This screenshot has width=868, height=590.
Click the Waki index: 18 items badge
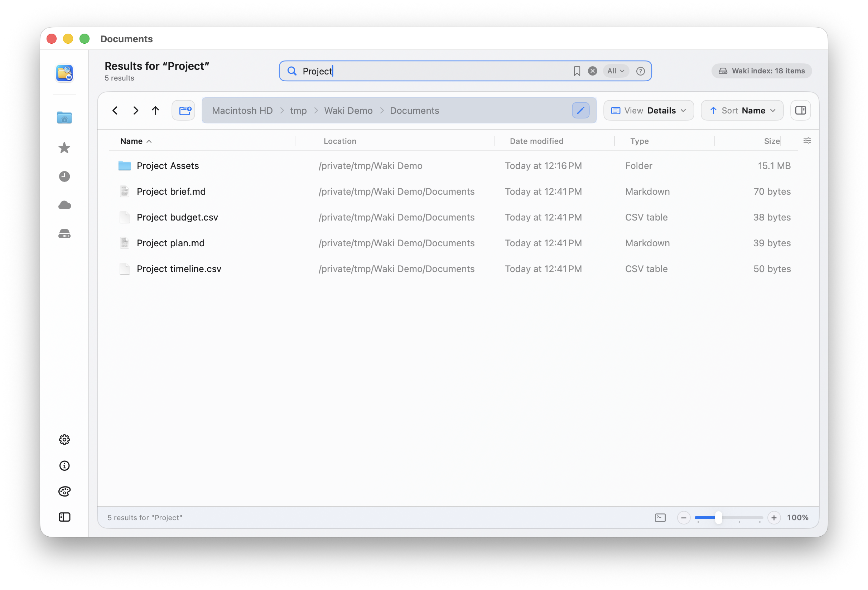tap(761, 71)
